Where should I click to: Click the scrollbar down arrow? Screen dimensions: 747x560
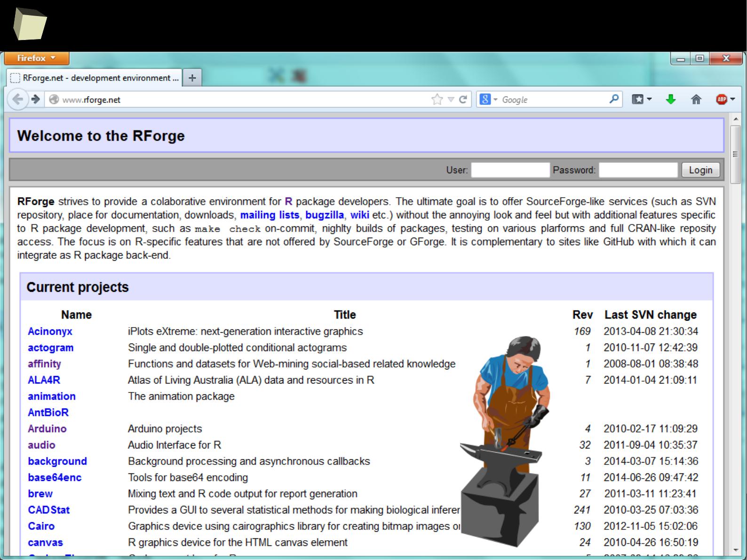pyautogui.click(x=735, y=549)
